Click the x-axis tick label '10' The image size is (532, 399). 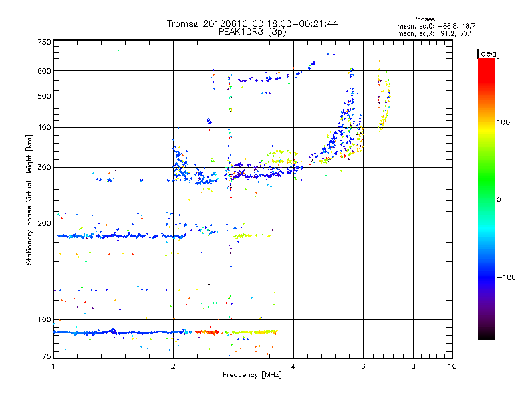point(452,366)
